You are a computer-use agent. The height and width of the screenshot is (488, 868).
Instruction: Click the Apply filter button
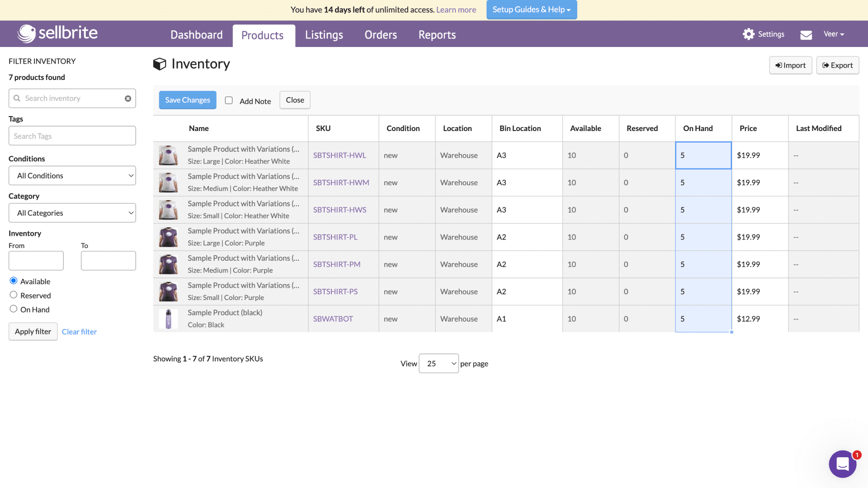33,331
